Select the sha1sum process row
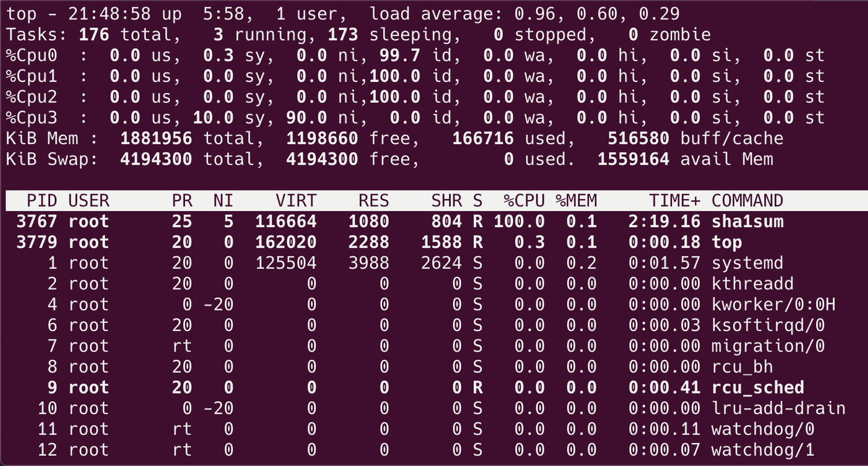Viewport: 868px width, 466px height. coord(422,221)
